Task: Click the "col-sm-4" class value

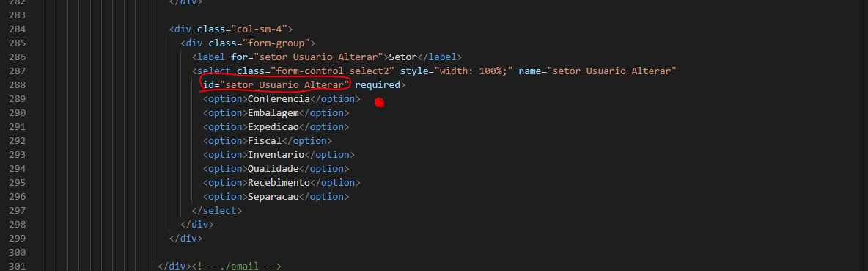Action: click(262, 29)
